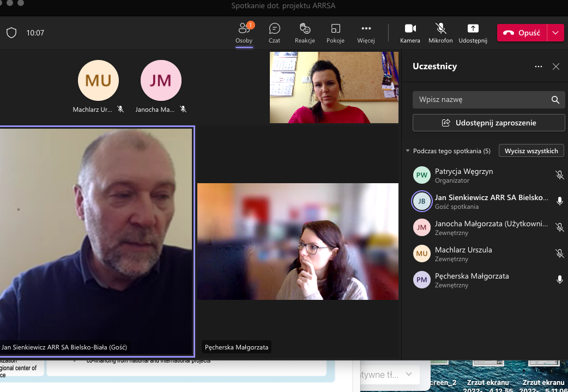Open the Czat chat panel
Viewport: 568px width, 392px height.
click(x=274, y=29)
